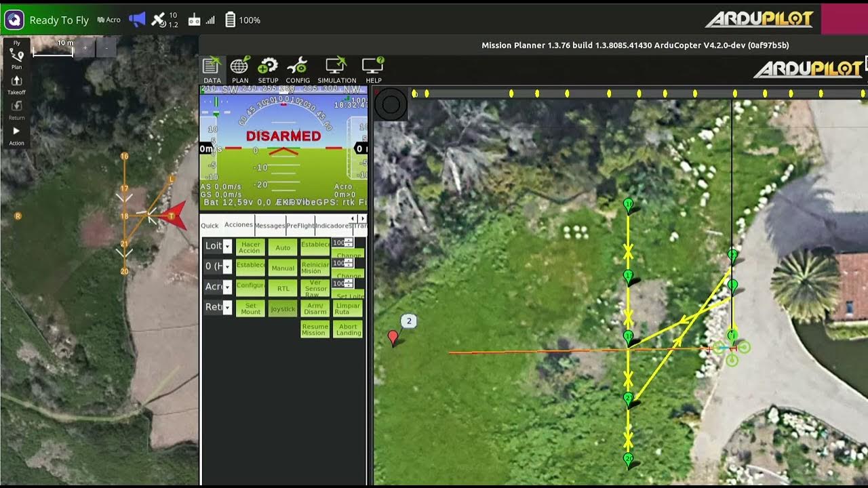Select the Quick tab

(210, 226)
